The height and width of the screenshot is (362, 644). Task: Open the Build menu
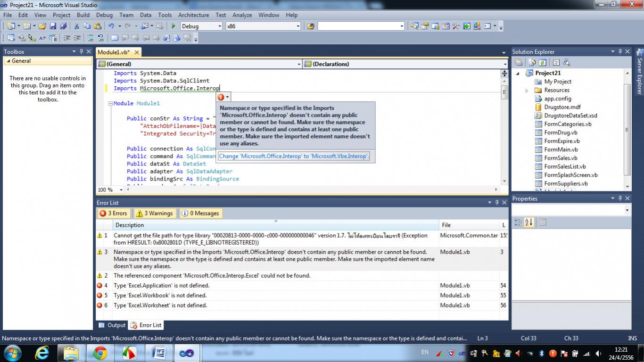pos(83,15)
